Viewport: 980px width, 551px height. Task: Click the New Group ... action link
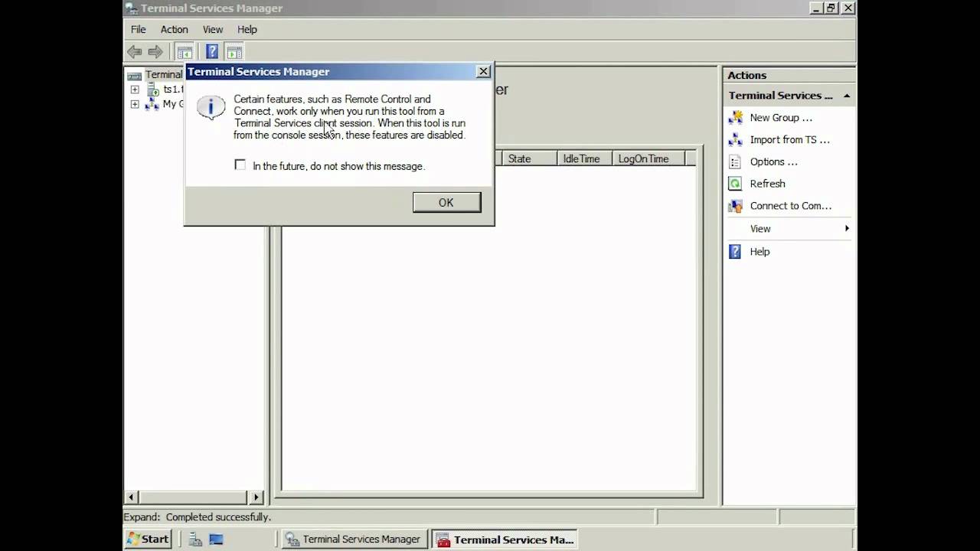(x=781, y=118)
